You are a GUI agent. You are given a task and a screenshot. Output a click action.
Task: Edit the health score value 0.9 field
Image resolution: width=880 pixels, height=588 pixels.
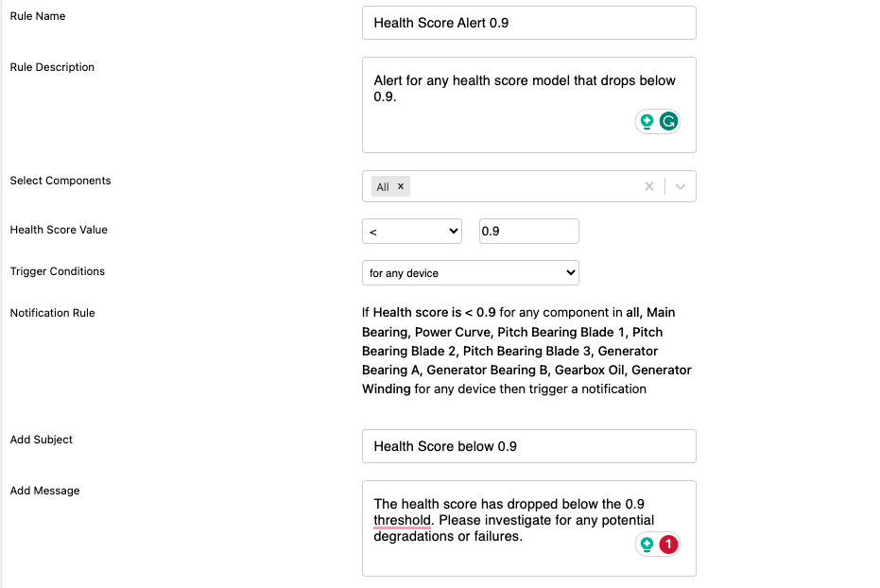pyautogui.click(x=529, y=232)
